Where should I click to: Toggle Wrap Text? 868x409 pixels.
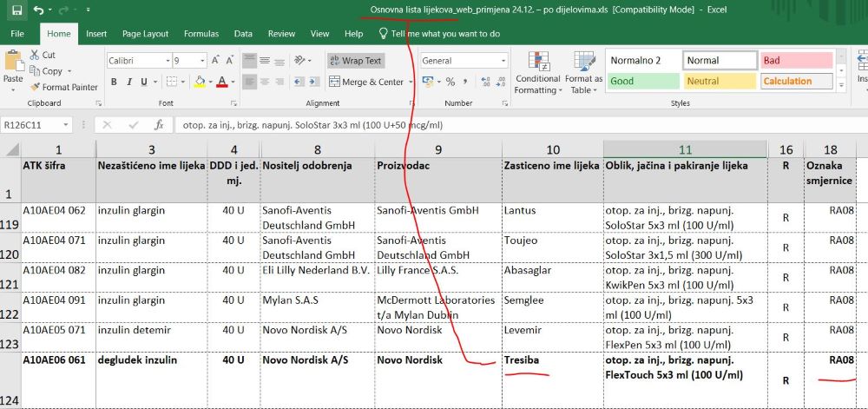(355, 60)
